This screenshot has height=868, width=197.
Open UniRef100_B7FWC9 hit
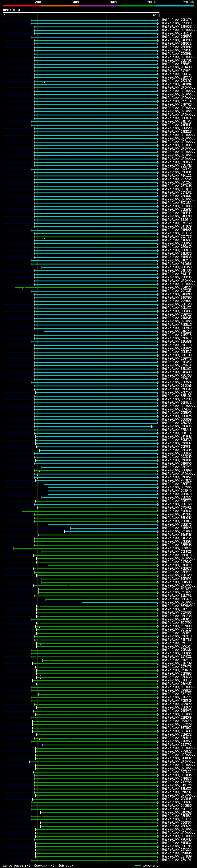(x=176, y=565)
